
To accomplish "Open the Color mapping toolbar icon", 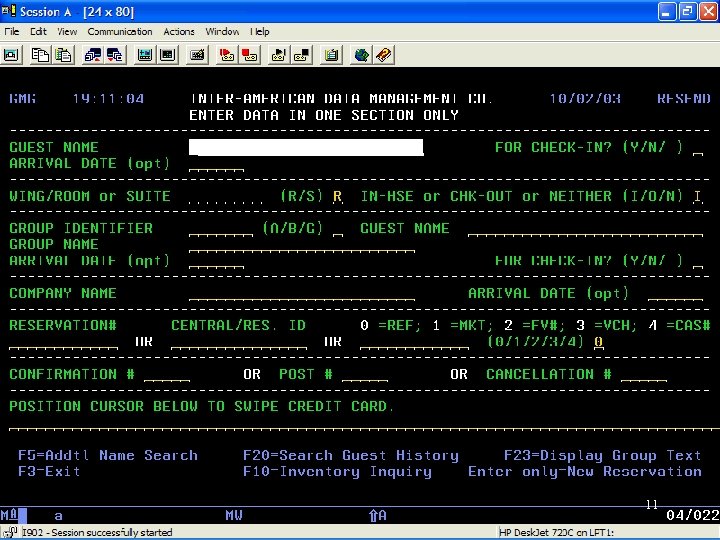I will click(167, 55).
